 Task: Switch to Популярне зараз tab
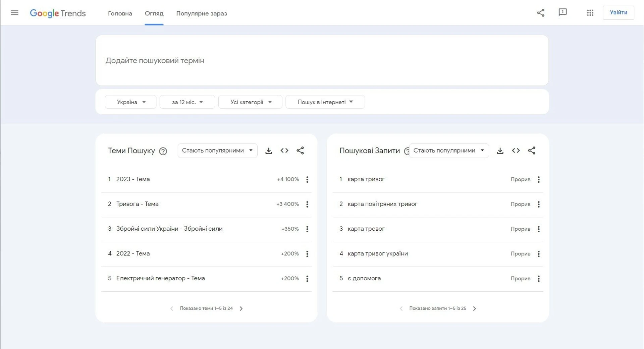pos(202,13)
